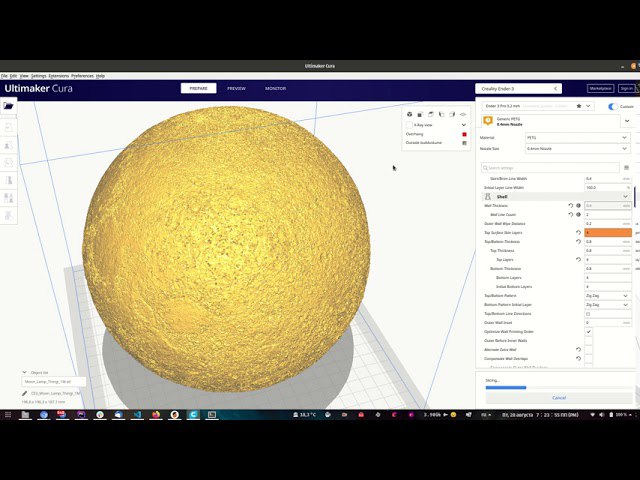Image resolution: width=640 pixels, height=480 pixels.
Task: Switch to 3D perspective view icon
Action: [409, 114]
